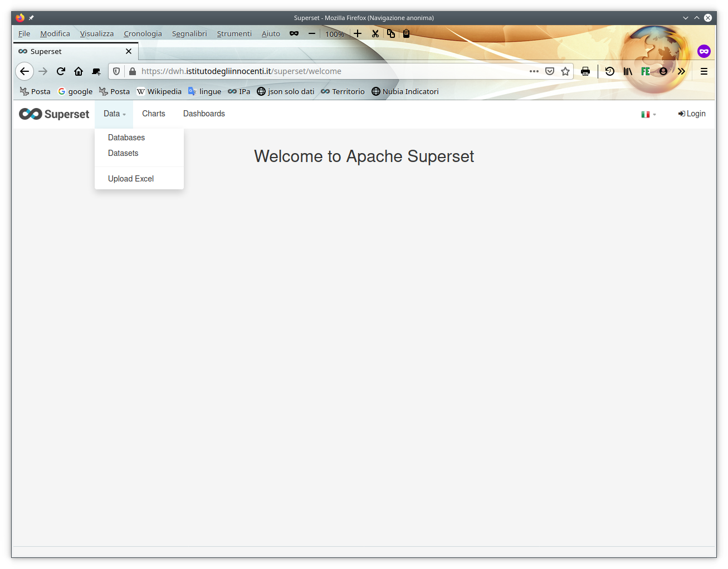728x569 pixels.
Task: Open the Aiuto menu
Action: 271,33
